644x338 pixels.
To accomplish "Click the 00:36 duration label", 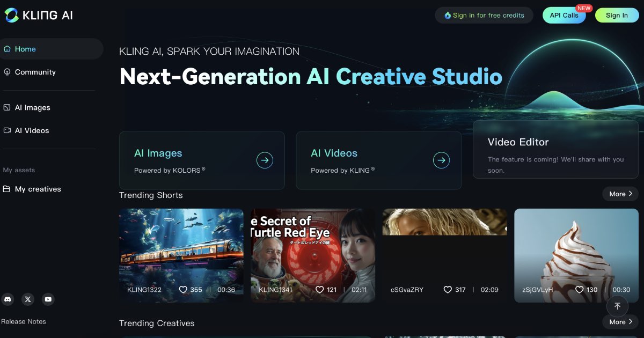I will click(226, 290).
